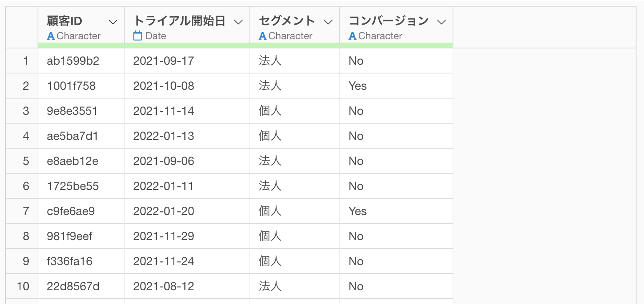The width and height of the screenshot is (644, 304).
Task: Click the 個人 segment cell in row 3
Action: click(295, 111)
